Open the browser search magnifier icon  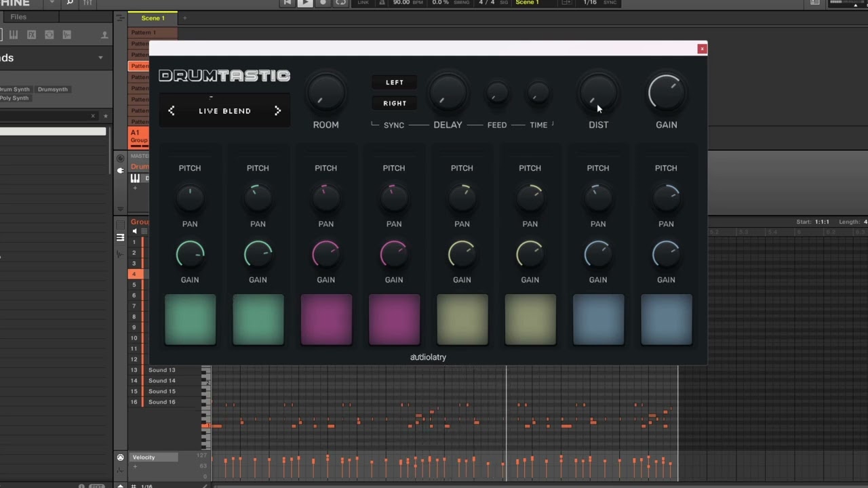tap(69, 3)
